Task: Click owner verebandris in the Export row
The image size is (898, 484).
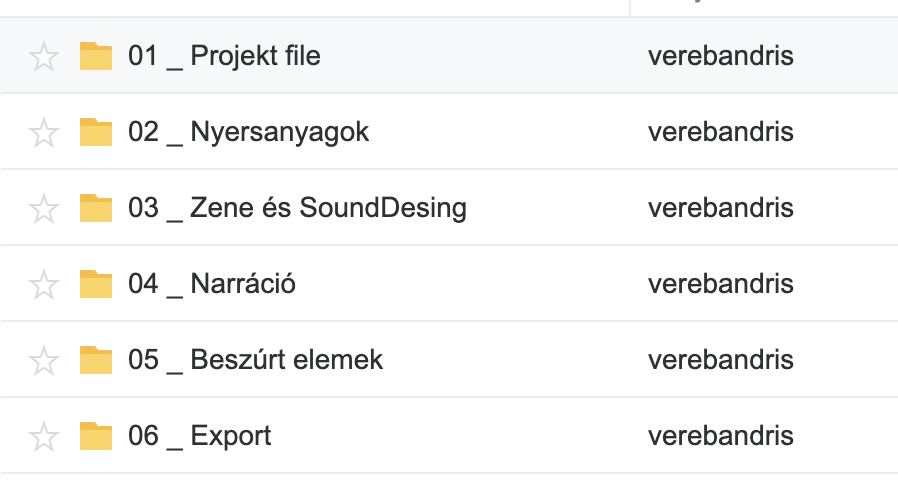Action: tap(720, 436)
